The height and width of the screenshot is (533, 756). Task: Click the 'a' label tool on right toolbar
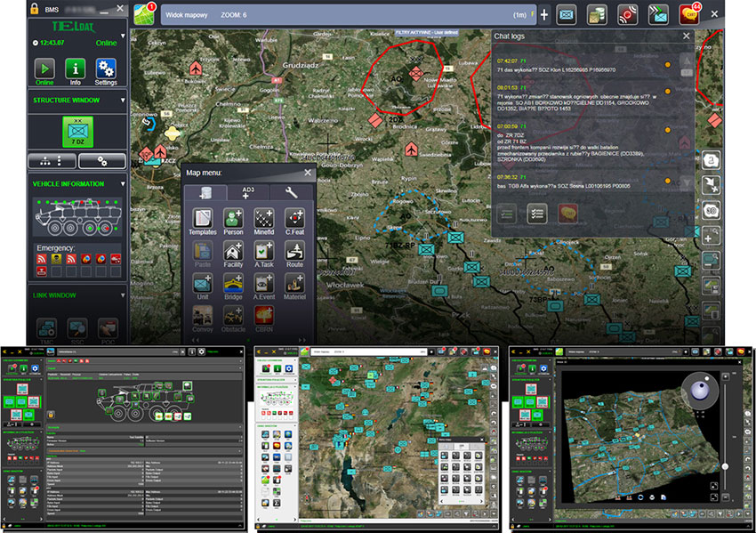coord(712,160)
